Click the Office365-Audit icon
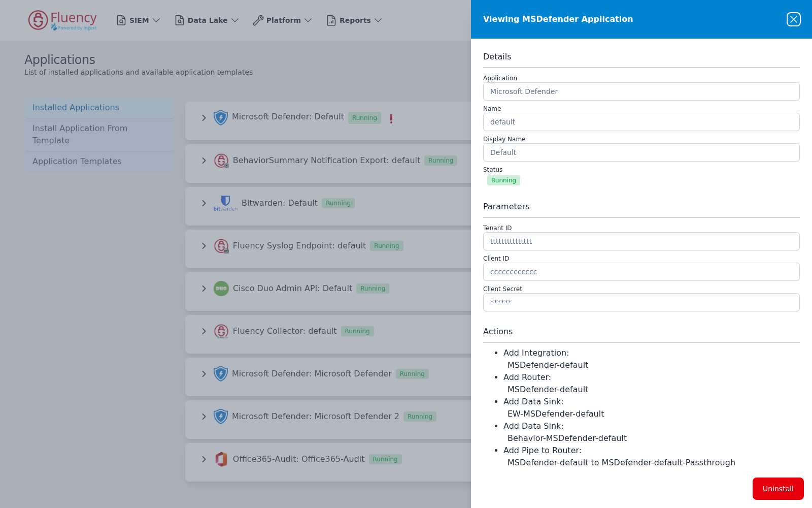This screenshot has height=508, width=812. tap(221, 459)
